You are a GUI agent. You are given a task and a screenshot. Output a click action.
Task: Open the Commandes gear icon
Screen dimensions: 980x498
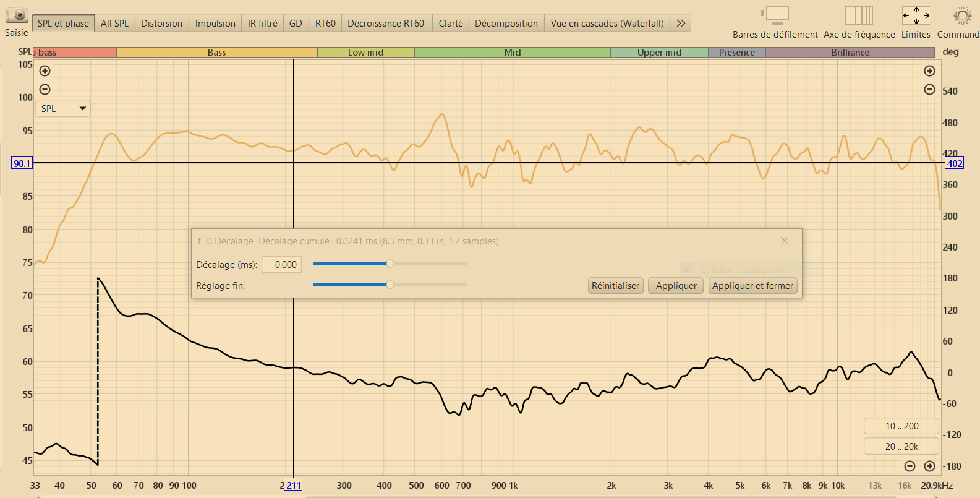coord(962,15)
